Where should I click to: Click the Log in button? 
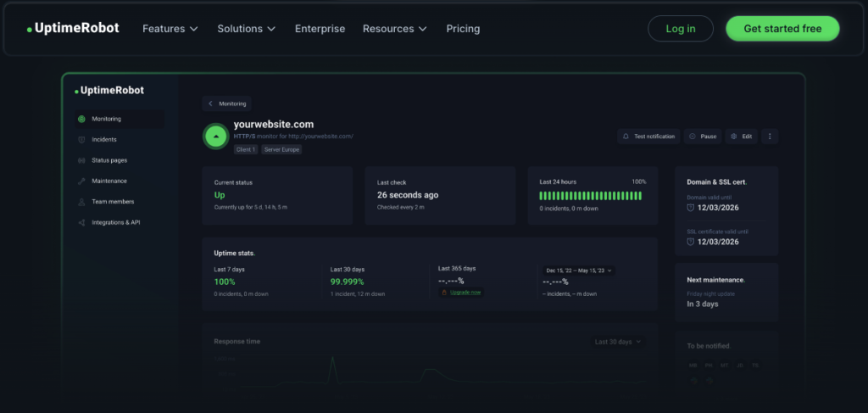click(681, 29)
